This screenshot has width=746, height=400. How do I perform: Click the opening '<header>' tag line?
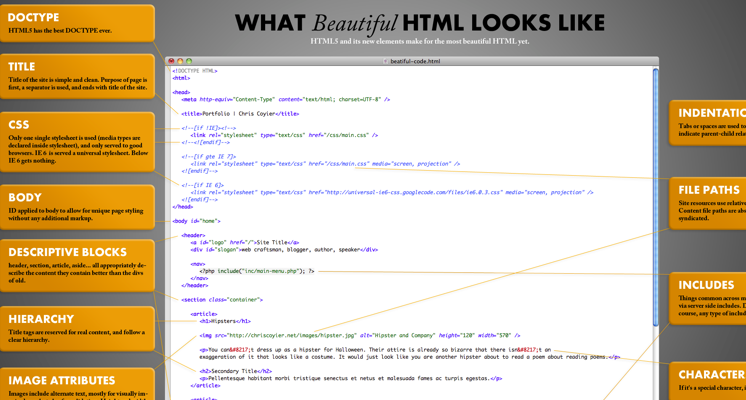[x=193, y=235]
